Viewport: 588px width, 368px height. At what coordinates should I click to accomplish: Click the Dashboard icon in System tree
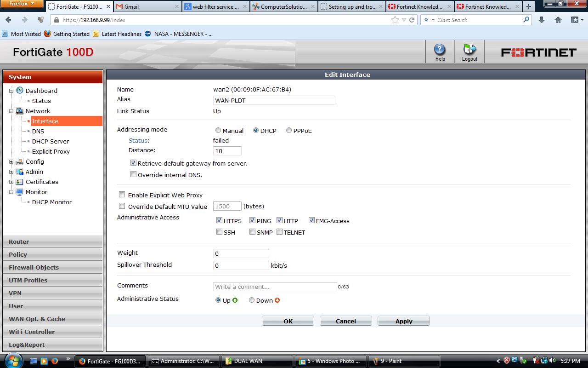click(20, 91)
